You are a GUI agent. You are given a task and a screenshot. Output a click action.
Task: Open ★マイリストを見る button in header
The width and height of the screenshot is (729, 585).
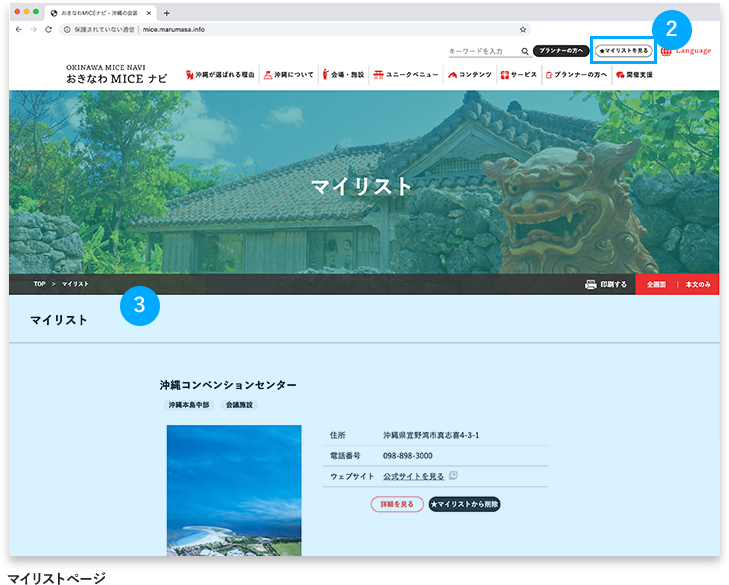pos(624,51)
